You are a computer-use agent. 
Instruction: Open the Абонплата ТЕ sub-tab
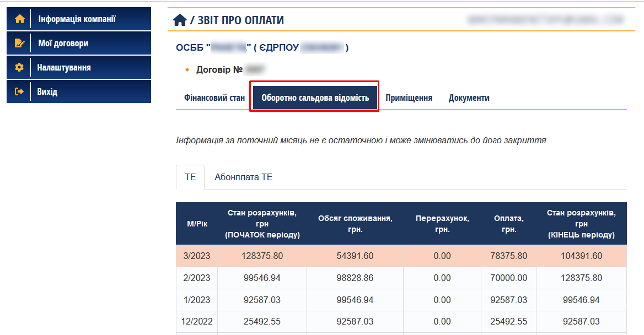coord(243,177)
